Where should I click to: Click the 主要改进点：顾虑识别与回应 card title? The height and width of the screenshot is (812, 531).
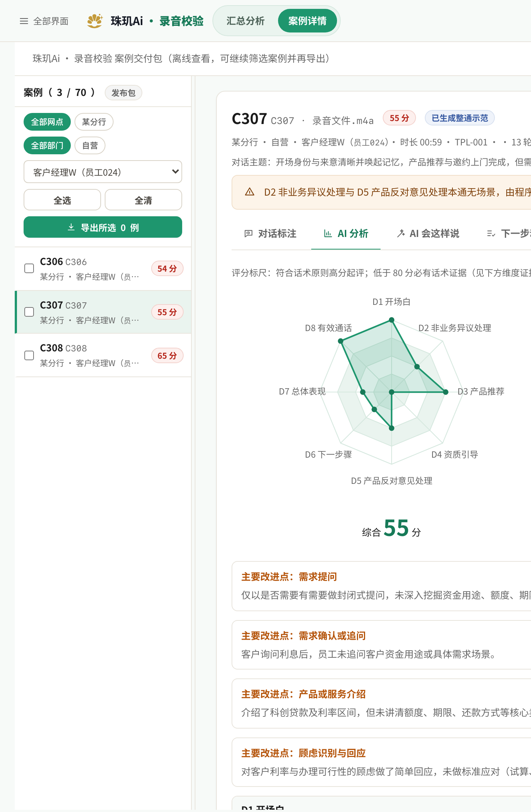(x=303, y=753)
